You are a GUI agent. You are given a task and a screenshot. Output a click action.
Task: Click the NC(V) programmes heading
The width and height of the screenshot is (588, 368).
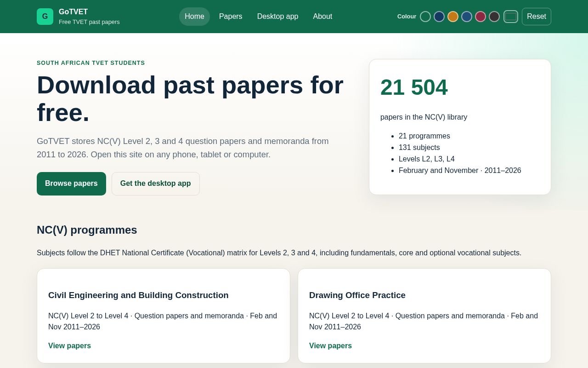[87, 230]
